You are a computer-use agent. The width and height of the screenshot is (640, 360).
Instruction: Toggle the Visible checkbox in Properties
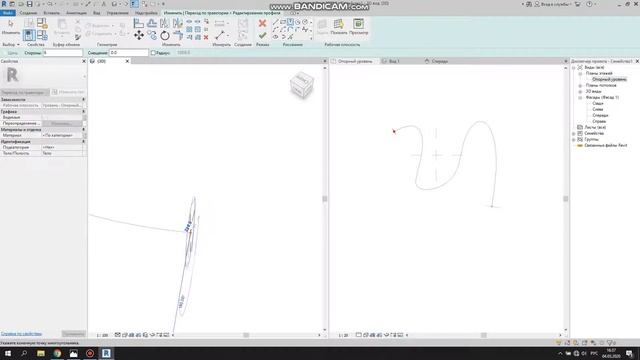click(x=44, y=117)
